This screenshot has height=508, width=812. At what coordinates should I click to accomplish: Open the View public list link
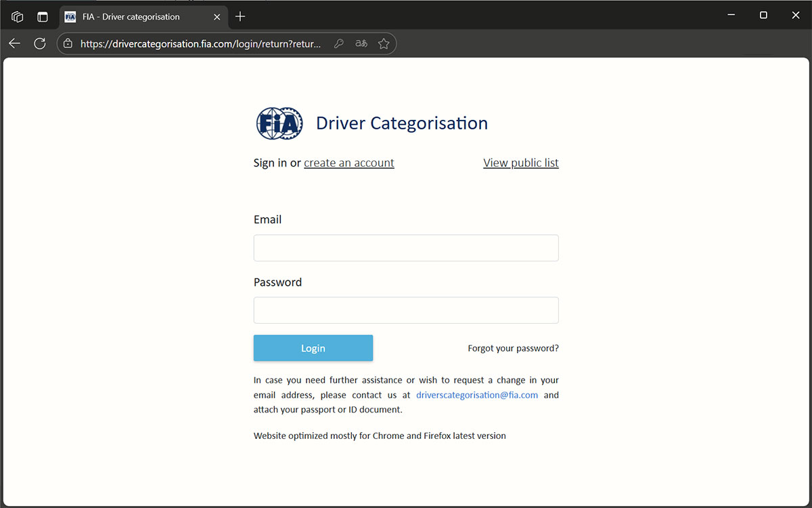click(x=521, y=163)
